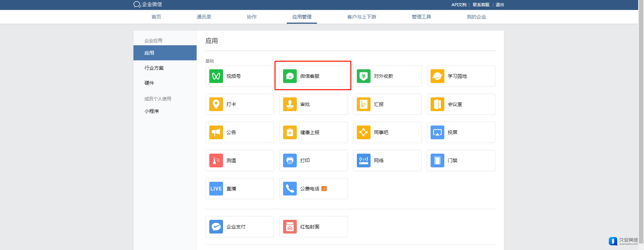Click the 对外收款 label text
644x250 pixels.
384,76
